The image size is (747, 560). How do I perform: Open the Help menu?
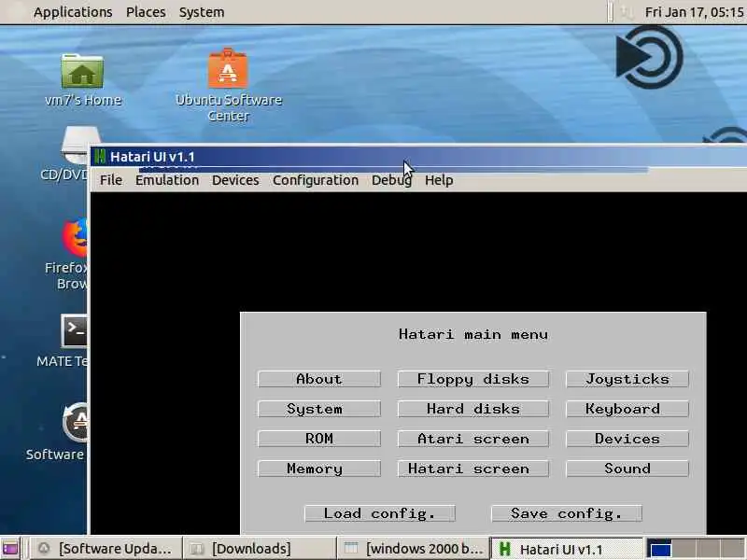[x=439, y=180]
